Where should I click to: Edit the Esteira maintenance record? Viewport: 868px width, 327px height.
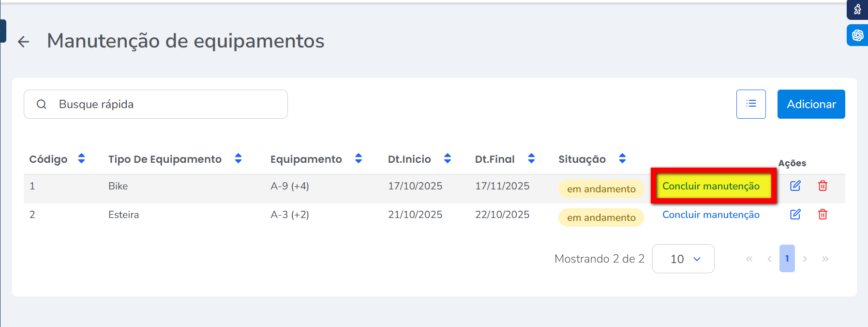[795, 214]
